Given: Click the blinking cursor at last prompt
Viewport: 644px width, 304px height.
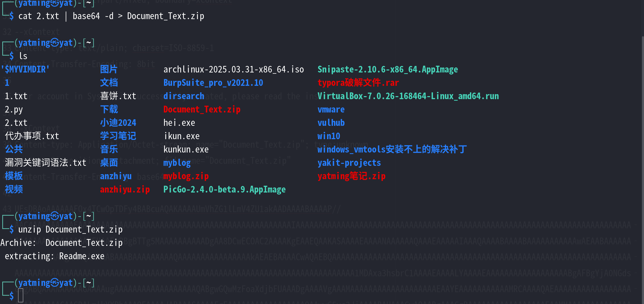Looking at the screenshot, I should [21, 295].
